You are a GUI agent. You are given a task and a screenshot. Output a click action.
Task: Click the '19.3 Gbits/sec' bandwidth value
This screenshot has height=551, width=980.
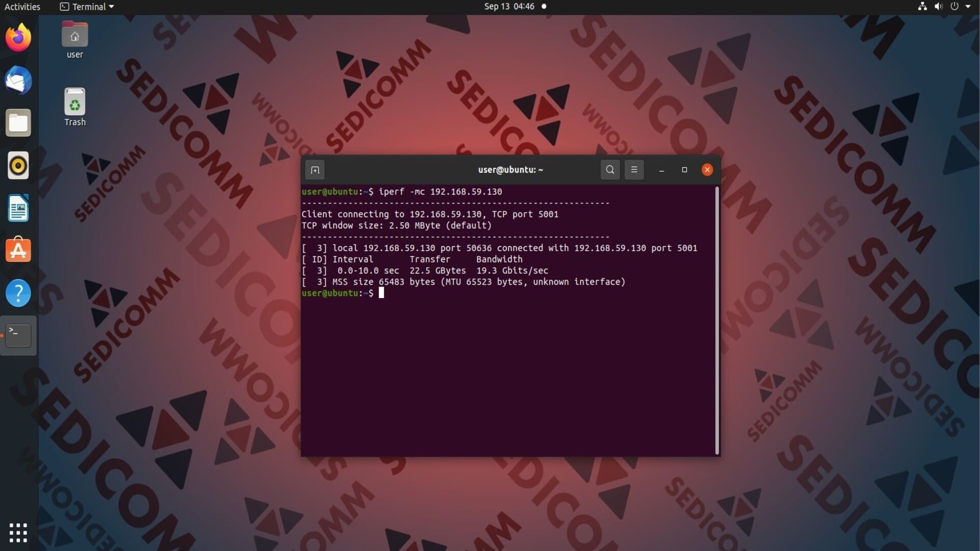pos(512,271)
